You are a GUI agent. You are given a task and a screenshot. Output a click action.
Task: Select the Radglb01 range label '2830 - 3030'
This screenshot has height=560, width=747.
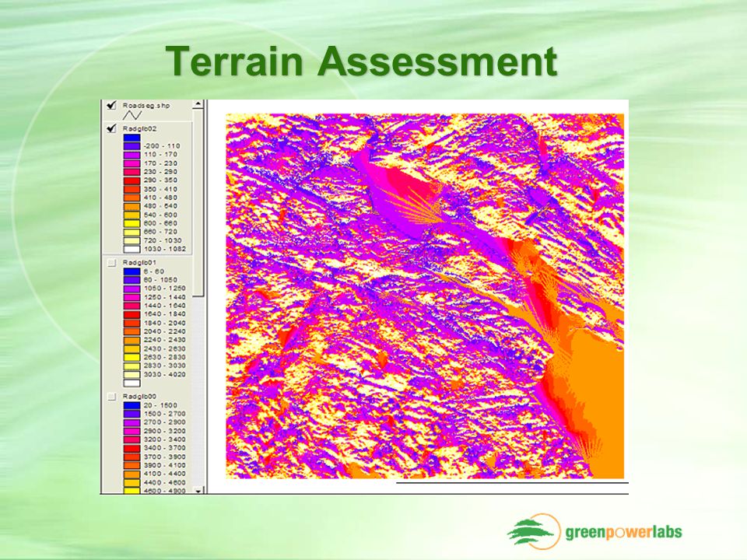tap(165, 366)
